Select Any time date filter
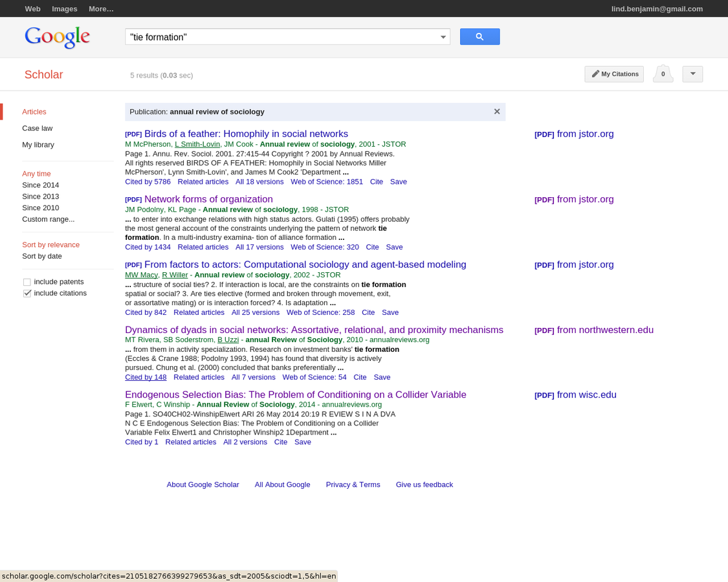728x582 pixels. 36,173
